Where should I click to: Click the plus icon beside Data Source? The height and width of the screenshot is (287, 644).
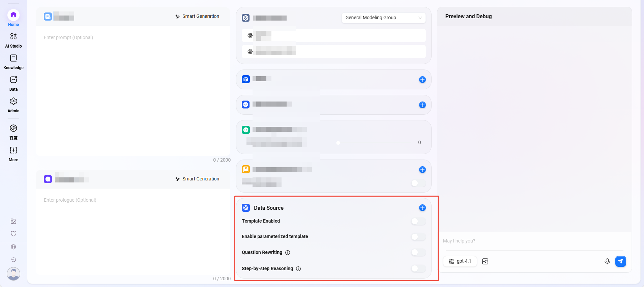[x=422, y=208]
